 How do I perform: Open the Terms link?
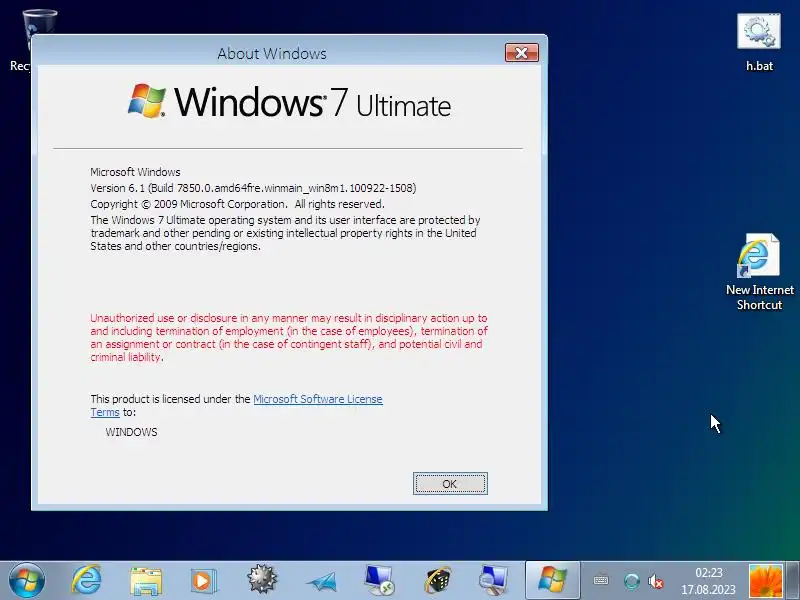[x=105, y=412]
